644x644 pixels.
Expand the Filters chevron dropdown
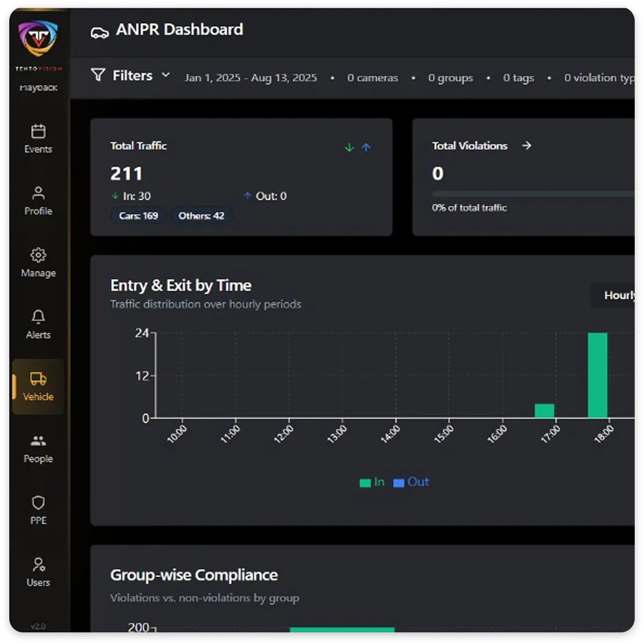166,75
